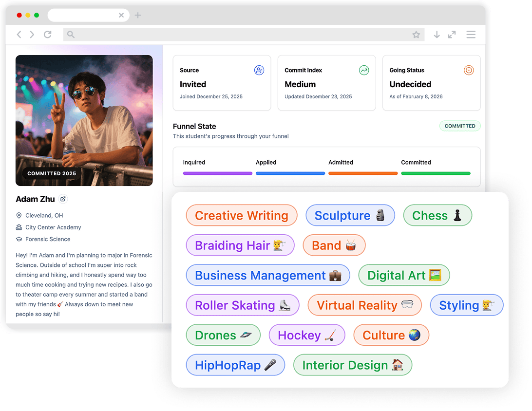Click the browser forward arrow
The width and height of the screenshot is (532, 411).
32,34
